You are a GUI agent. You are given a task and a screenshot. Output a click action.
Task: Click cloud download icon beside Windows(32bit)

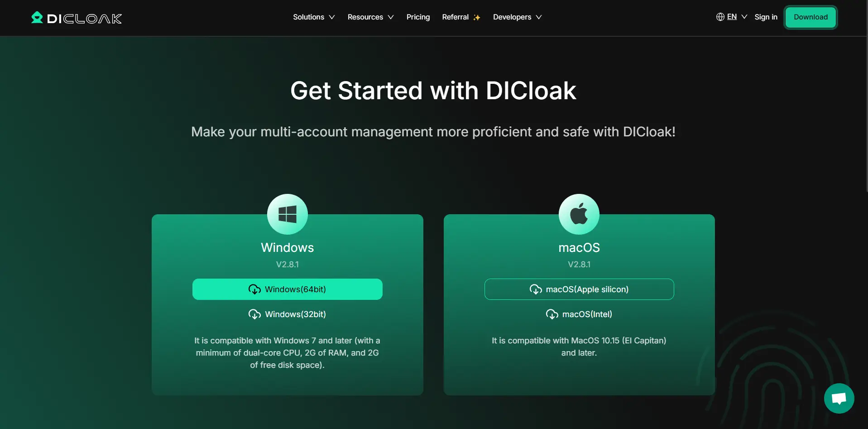pos(254,314)
